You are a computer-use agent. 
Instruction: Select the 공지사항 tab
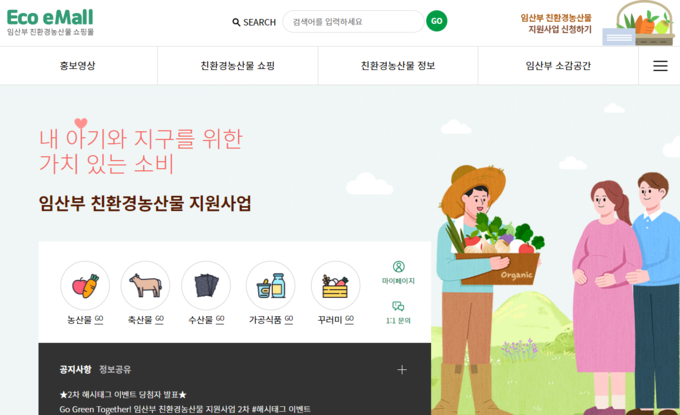75,369
